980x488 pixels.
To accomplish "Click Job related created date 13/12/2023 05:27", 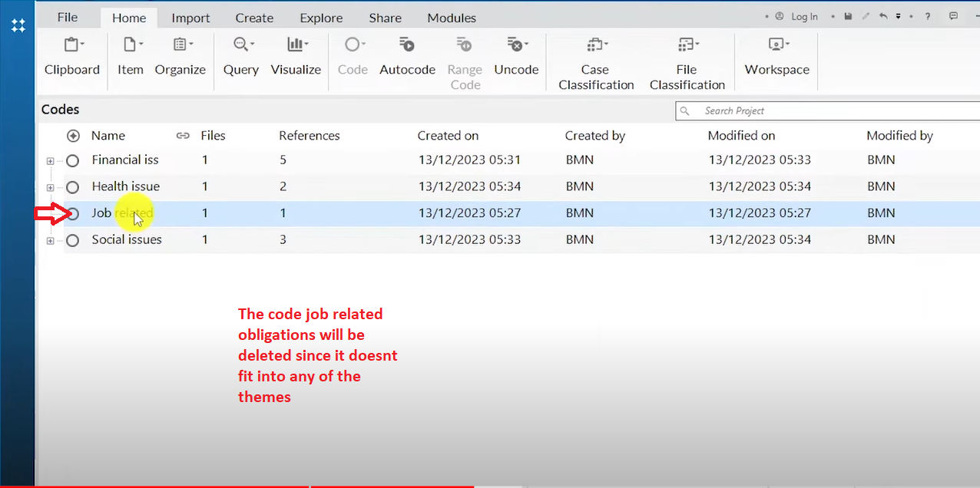I will click(469, 213).
